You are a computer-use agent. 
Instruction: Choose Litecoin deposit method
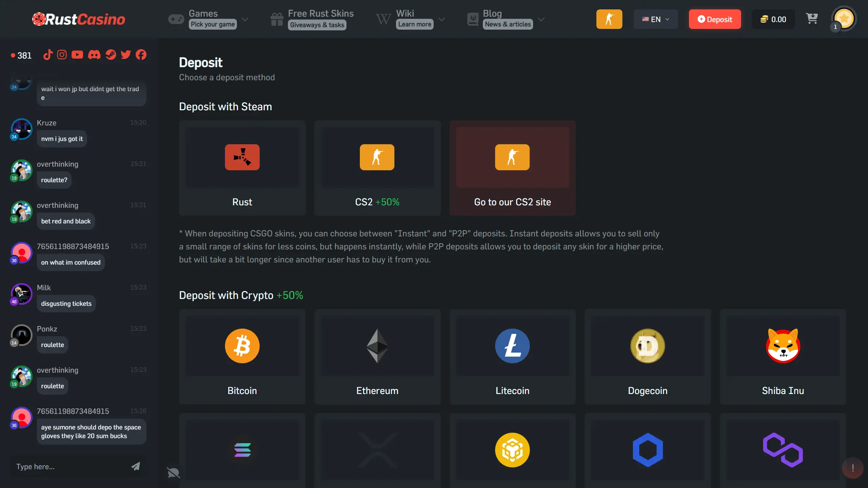click(512, 357)
